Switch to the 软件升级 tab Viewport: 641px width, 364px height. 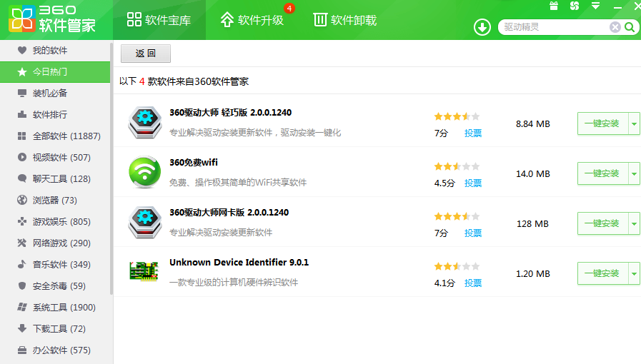click(252, 20)
